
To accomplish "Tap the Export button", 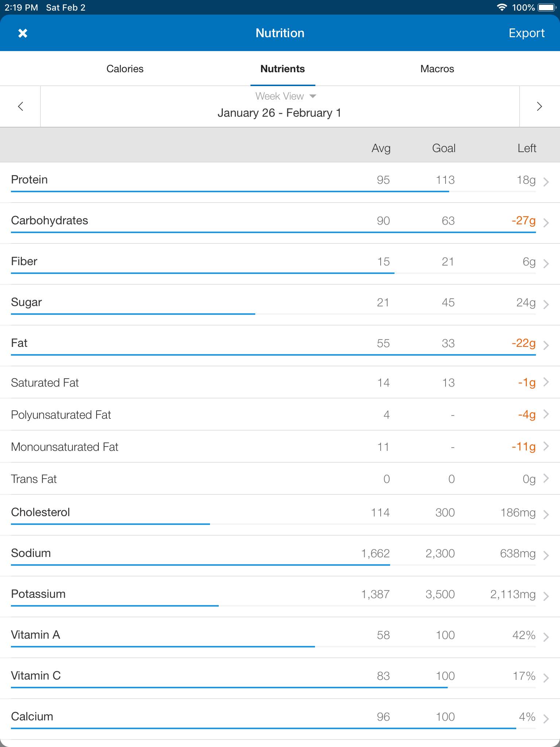I will [526, 33].
